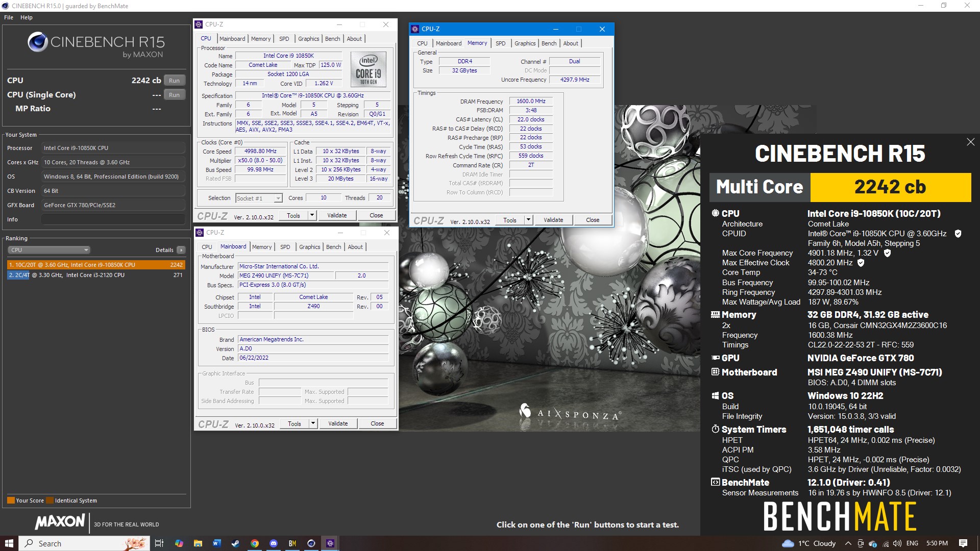The height and width of the screenshot is (551, 980).
Task: Click the Intel Core i9 logo in CPU-Z
Action: click(369, 69)
